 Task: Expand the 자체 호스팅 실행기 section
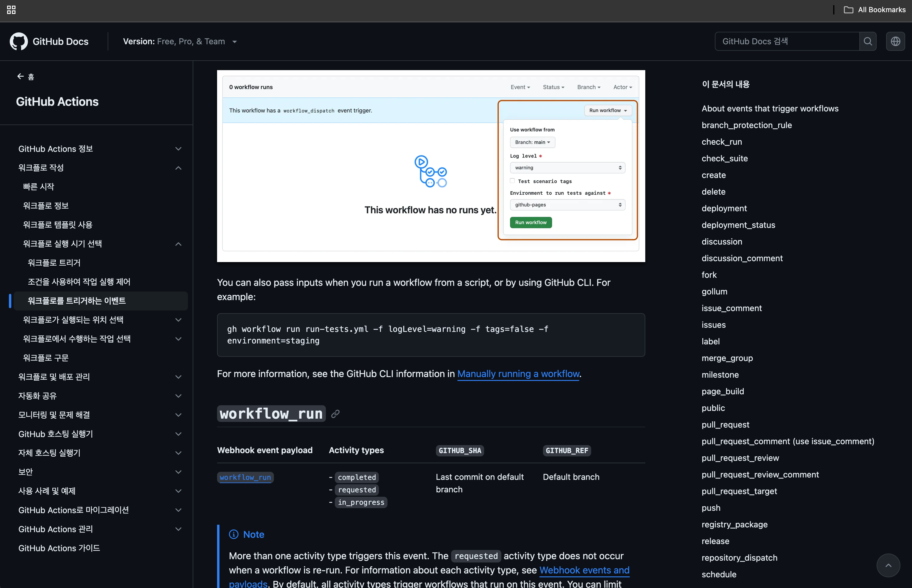click(178, 453)
